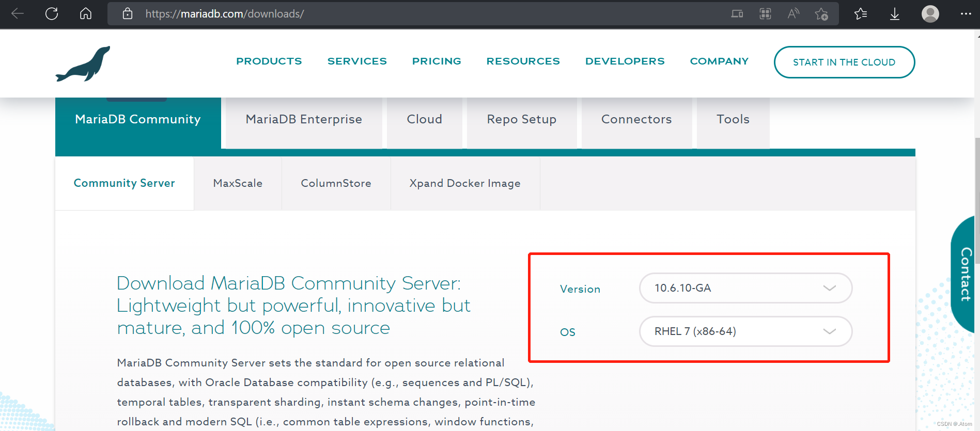Select the Community Server sub-tab
This screenshot has width=980, height=431.
coord(125,183)
